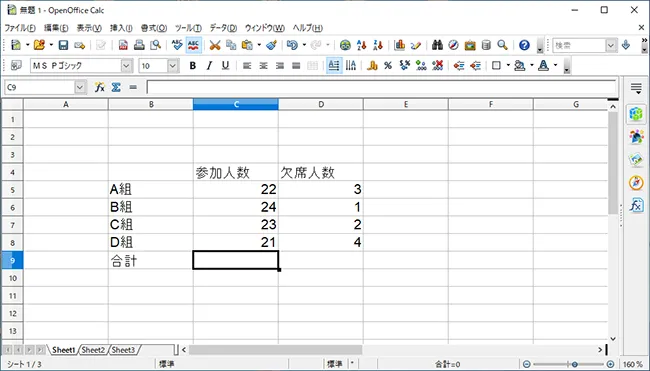Screen dimensions: 650x371
Task: Open Page Preview magnifier icon
Action: coord(155,45)
